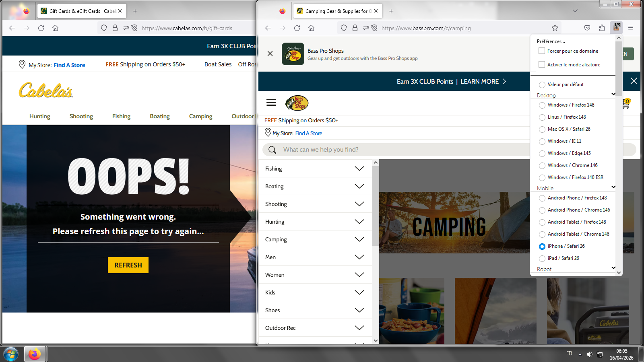Open Fishing menu on Cabela's navigation

point(122,116)
